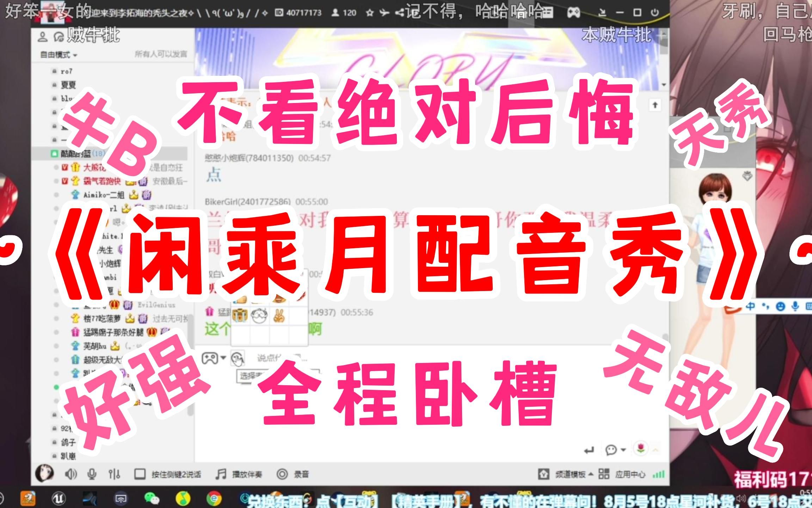Open IME smiley emoji button
The image size is (812, 508).
coord(781,306)
